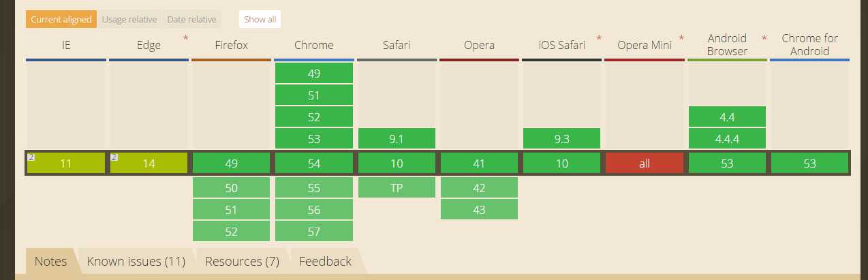Click the red asterisk beside Android Browser
This screenshot has width=868, height=280.
pos(764,39)
